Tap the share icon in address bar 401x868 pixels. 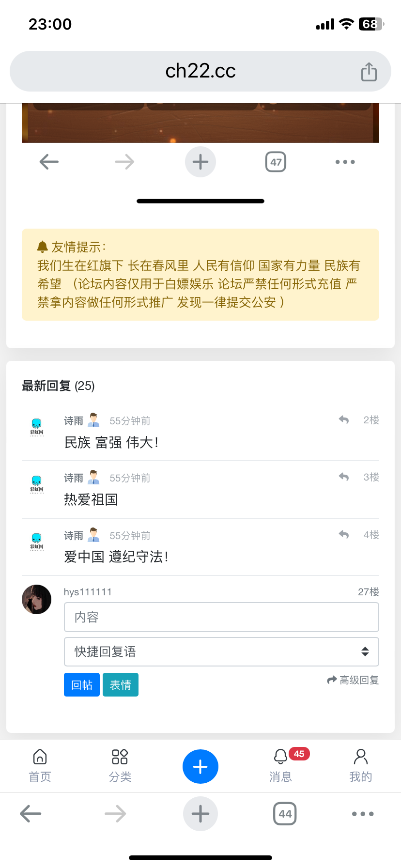click(369, 72)
